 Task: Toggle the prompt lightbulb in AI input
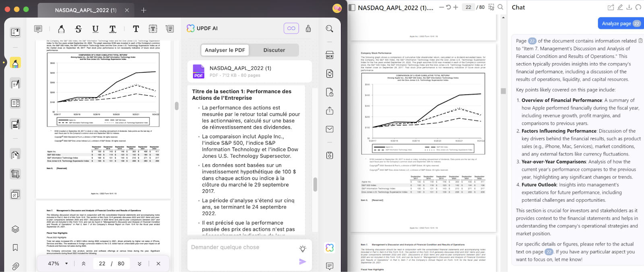click(303, 249)
